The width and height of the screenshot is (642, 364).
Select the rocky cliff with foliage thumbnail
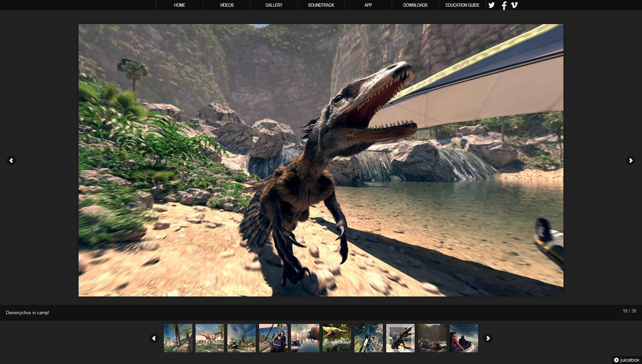tap(368, 338)
